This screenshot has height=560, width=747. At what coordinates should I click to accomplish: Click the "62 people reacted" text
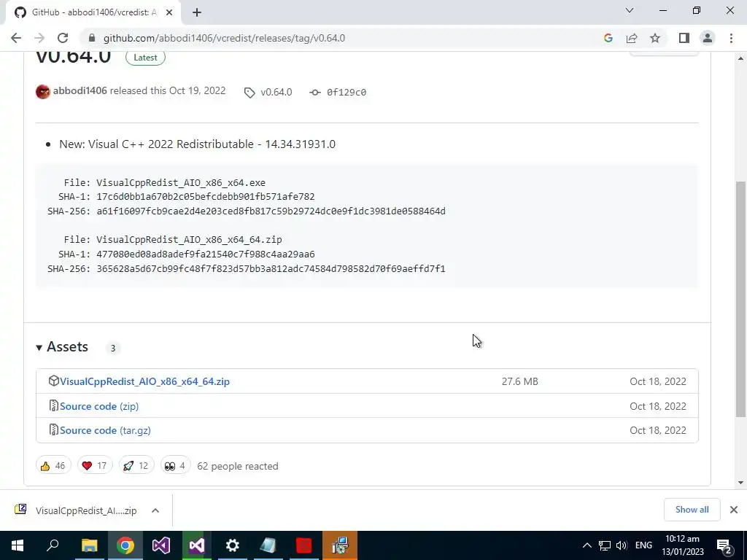(x=238, y=466)
